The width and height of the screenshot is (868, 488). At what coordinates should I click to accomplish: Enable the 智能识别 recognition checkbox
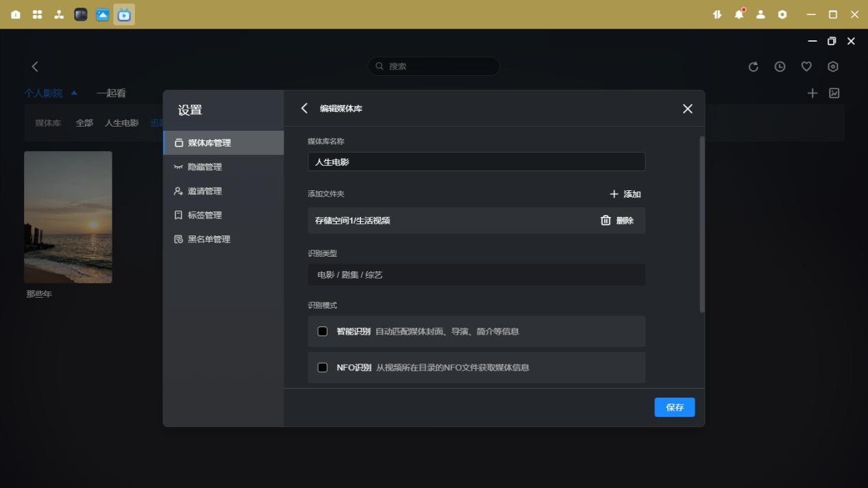321,331
